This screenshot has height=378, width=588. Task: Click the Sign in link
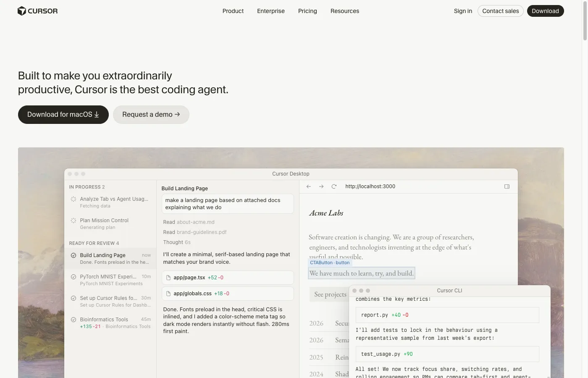463,11
